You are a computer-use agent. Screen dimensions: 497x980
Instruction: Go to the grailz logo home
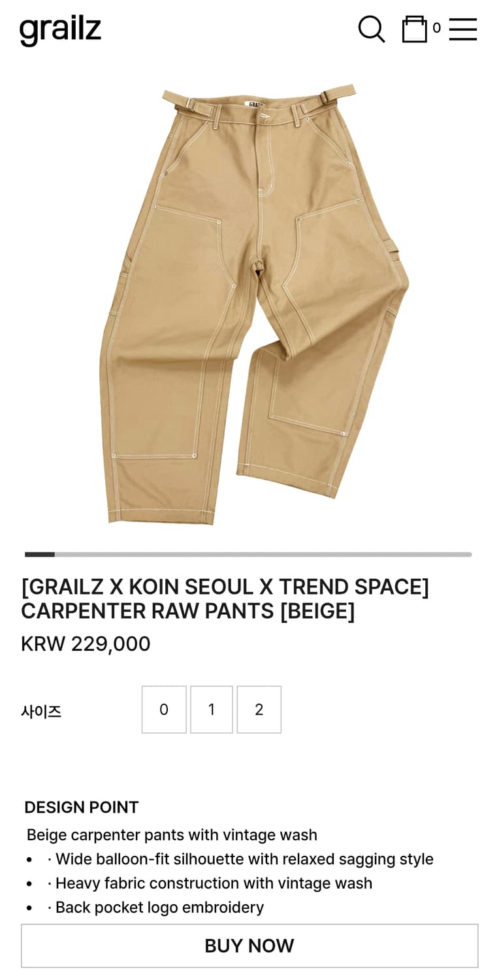60,30
